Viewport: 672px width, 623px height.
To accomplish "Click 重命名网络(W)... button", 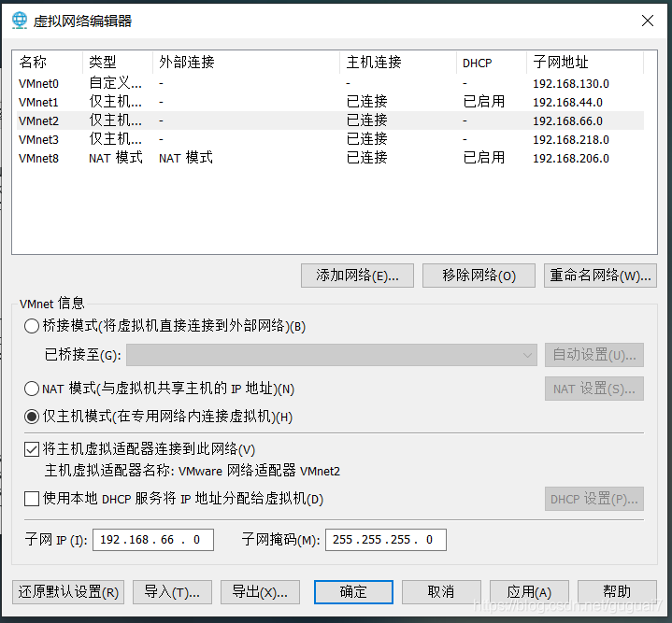I will tap(600, 276).
